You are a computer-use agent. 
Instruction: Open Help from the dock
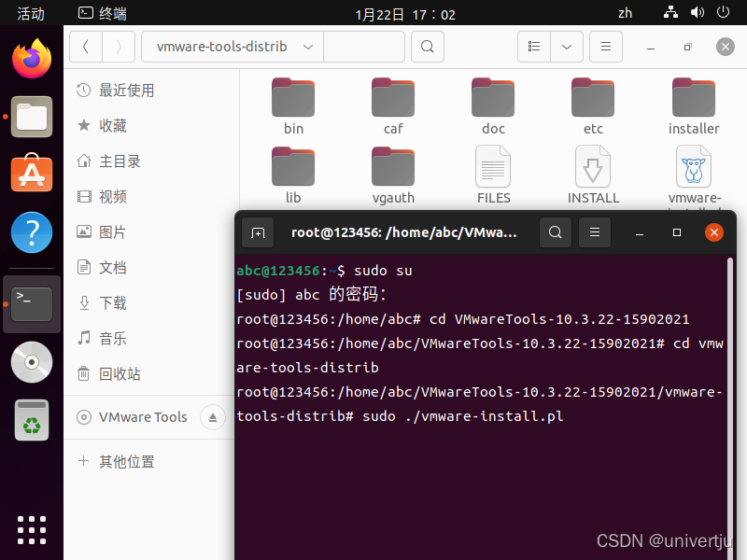(x=32, y=232)
